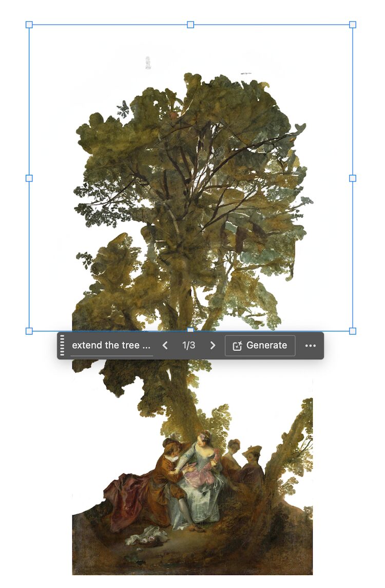Click the '1/3' variation counter
The image size is (385, 588).
point(188,345)
